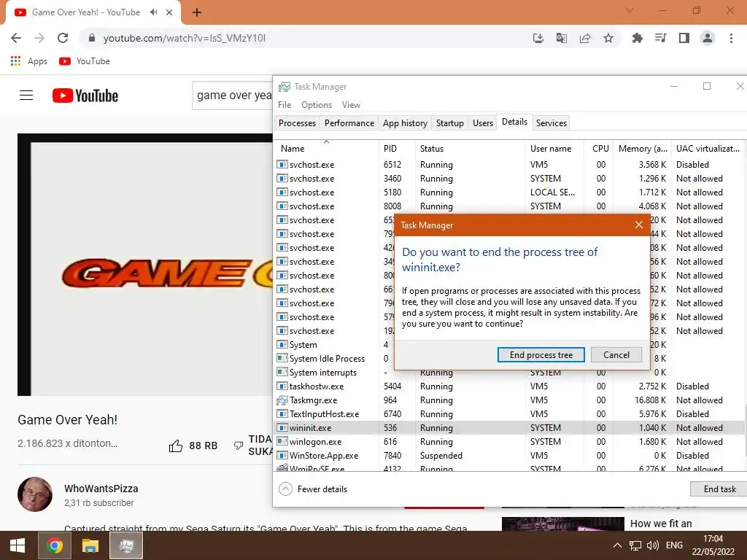747x560 pixels.
Task: Open network status tray icon
Action: (635, 545)
